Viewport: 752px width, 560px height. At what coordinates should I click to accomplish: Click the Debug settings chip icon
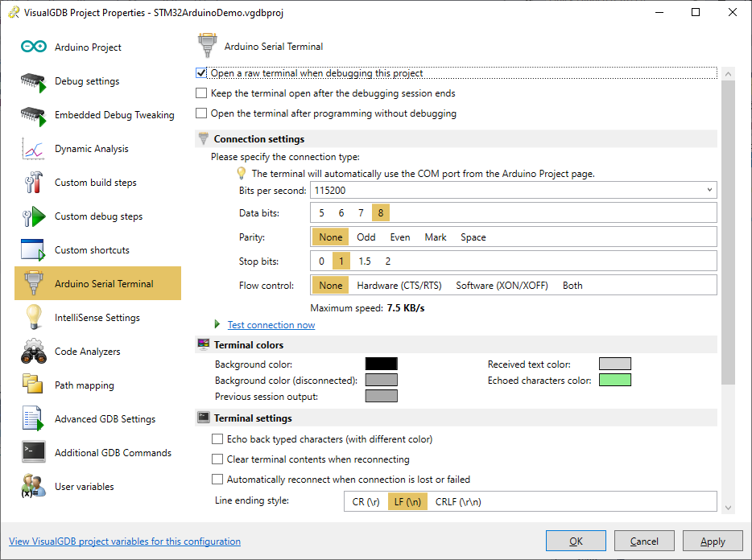point(33,82)
